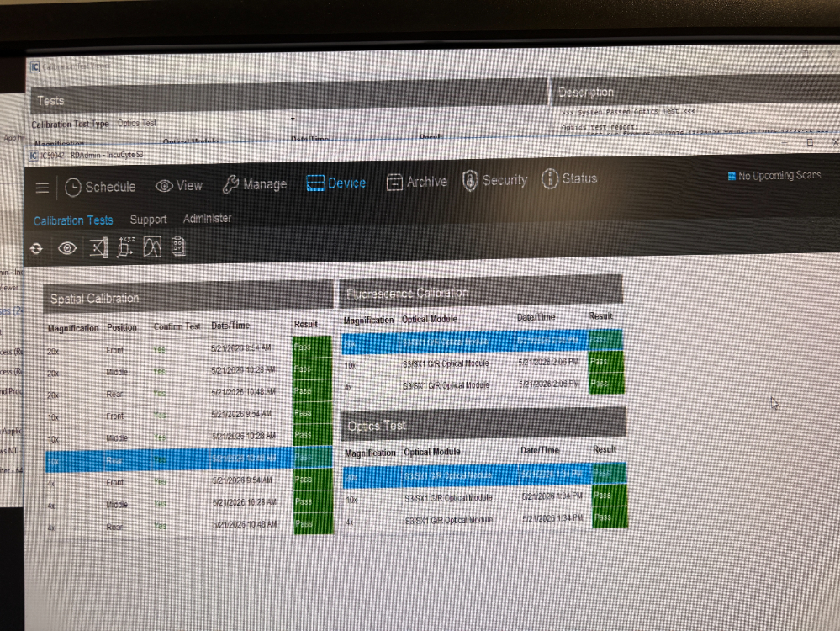This screenshot has height=631, width=840.
Task: Select the 4x row in Fluorescence Calibration
Action: coord(483,385)
